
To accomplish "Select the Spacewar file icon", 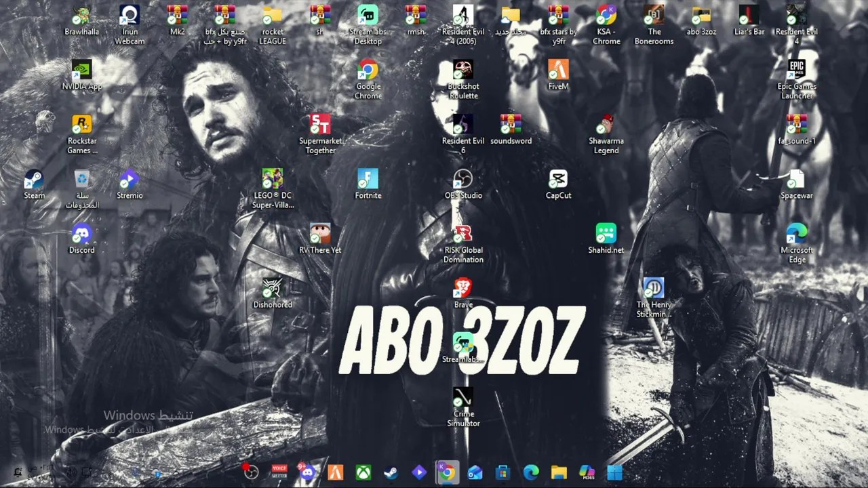I will coord(797,184).
